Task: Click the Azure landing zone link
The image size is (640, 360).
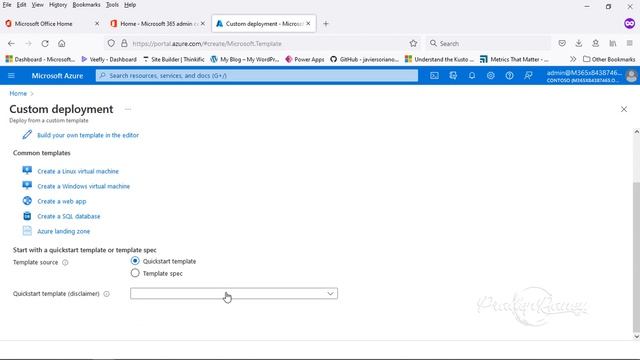Action: pos(63,231)
